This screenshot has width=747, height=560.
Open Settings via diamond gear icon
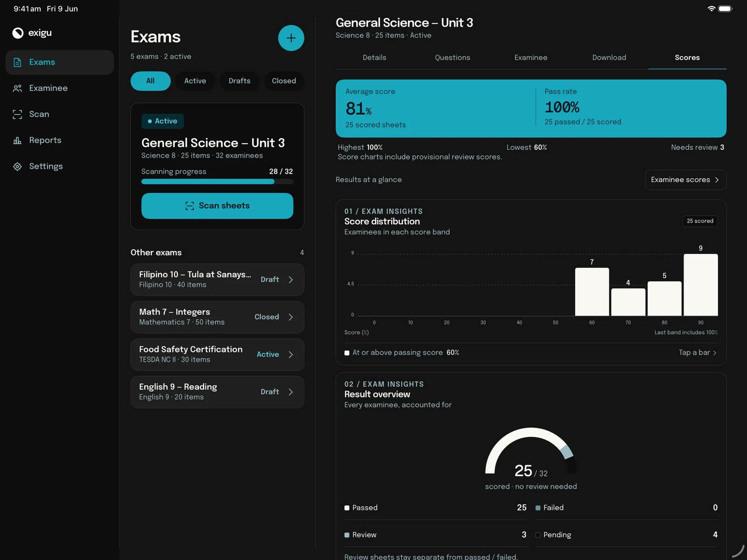17,167
